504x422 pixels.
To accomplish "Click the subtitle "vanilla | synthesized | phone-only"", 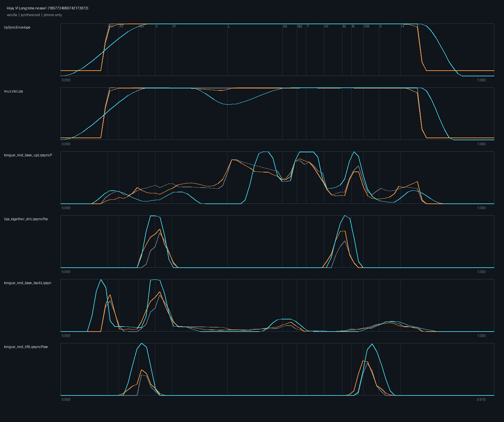I will click(34, 15).
